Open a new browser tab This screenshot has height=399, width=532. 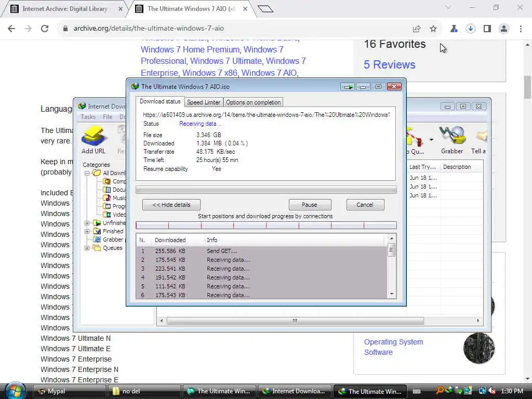pos(265,9)
